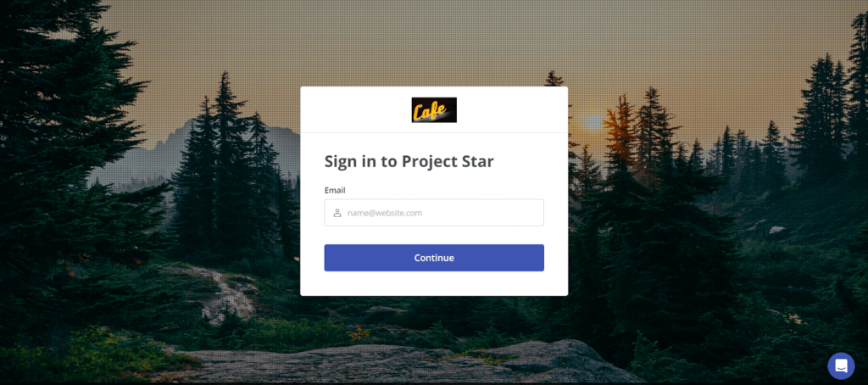
Task: Click the Cafe logo image
Action: tap(434, 109)
